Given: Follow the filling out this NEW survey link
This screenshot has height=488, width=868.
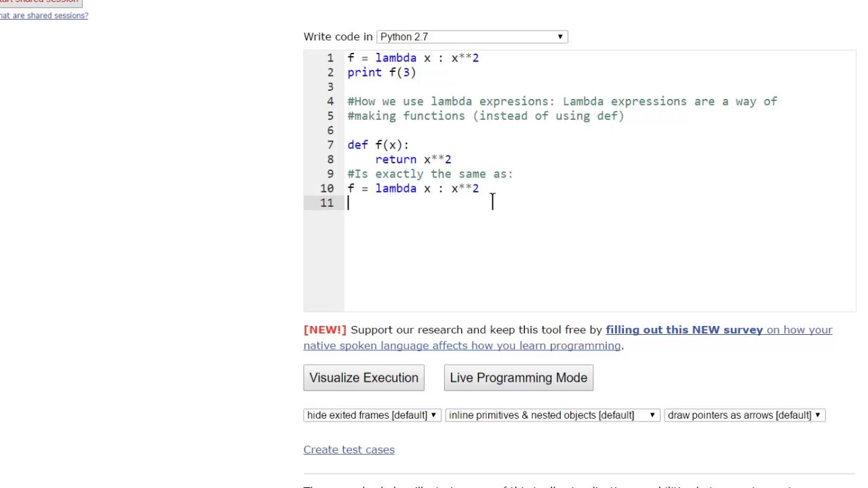Looking at the screenshot, I should click(x=684, y=329).
